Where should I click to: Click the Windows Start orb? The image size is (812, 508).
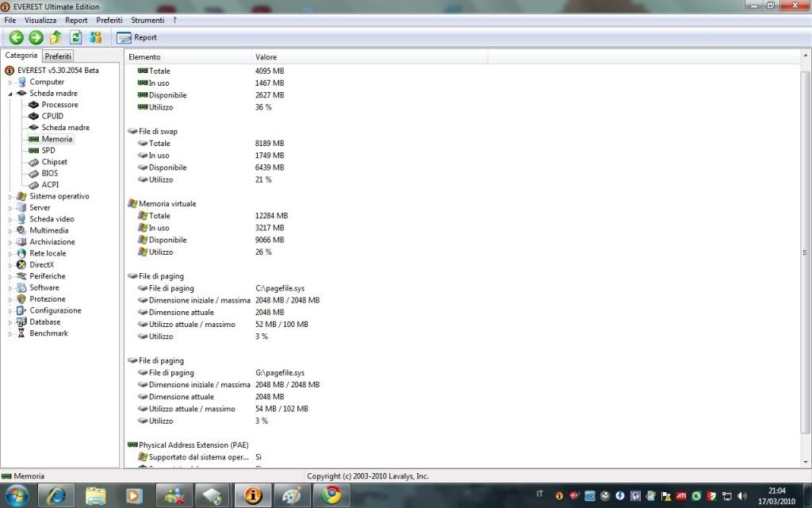coord(16,495)
